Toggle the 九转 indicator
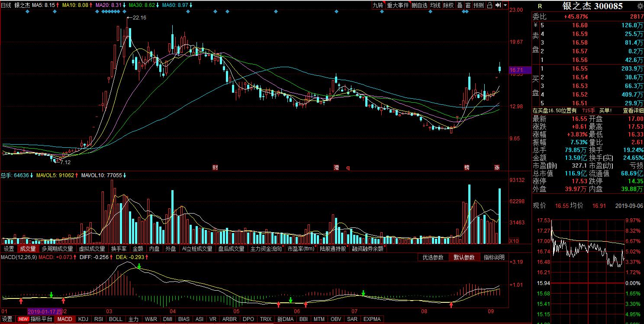The height and width of the screenshot is (324, 644). click(x=378, y=5)
